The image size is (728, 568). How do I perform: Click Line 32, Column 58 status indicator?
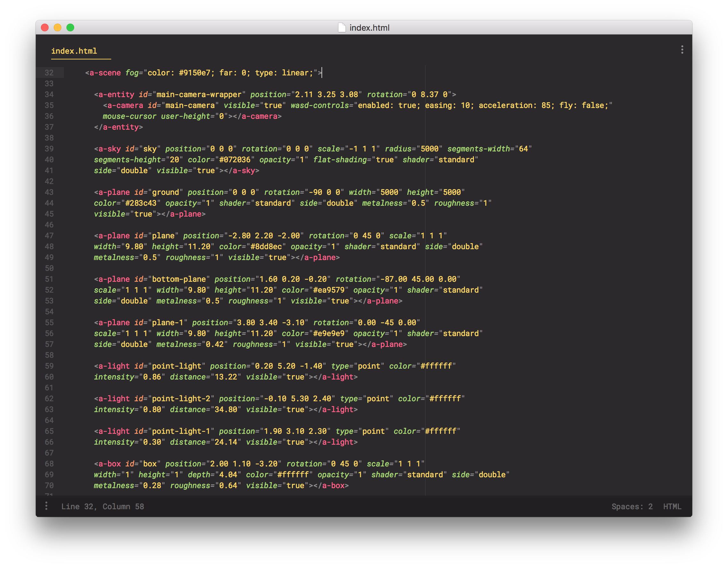[103, 506]
